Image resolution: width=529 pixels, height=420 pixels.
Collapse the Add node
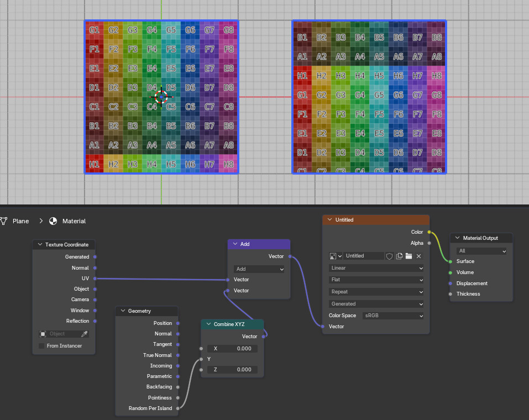[x=235, y=244]
